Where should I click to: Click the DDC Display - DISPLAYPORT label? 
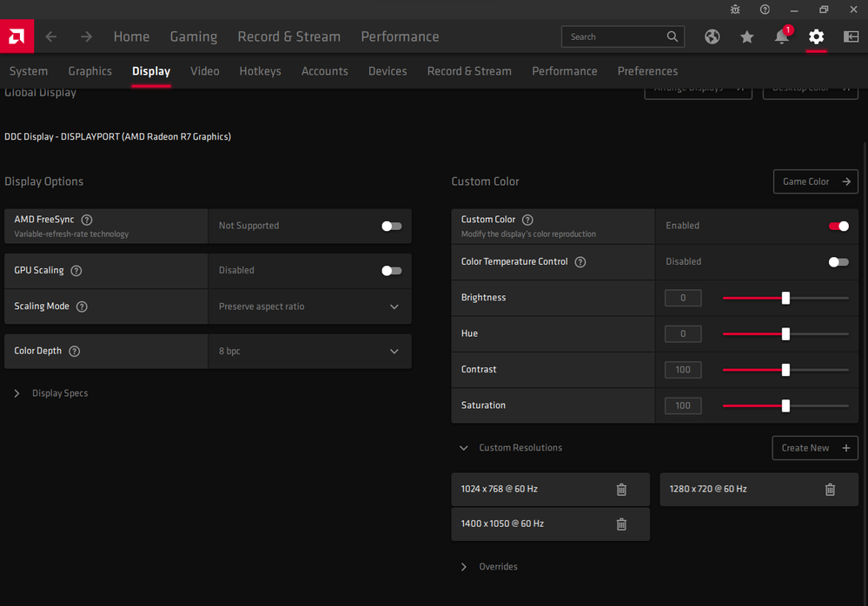[x=117, y=136]
